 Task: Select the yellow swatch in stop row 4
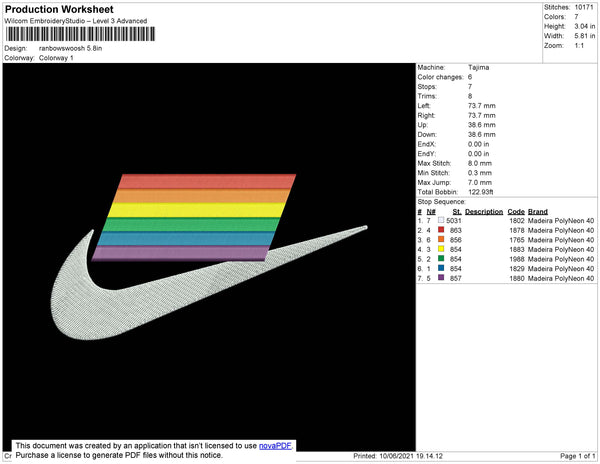(x=441, y=249)
